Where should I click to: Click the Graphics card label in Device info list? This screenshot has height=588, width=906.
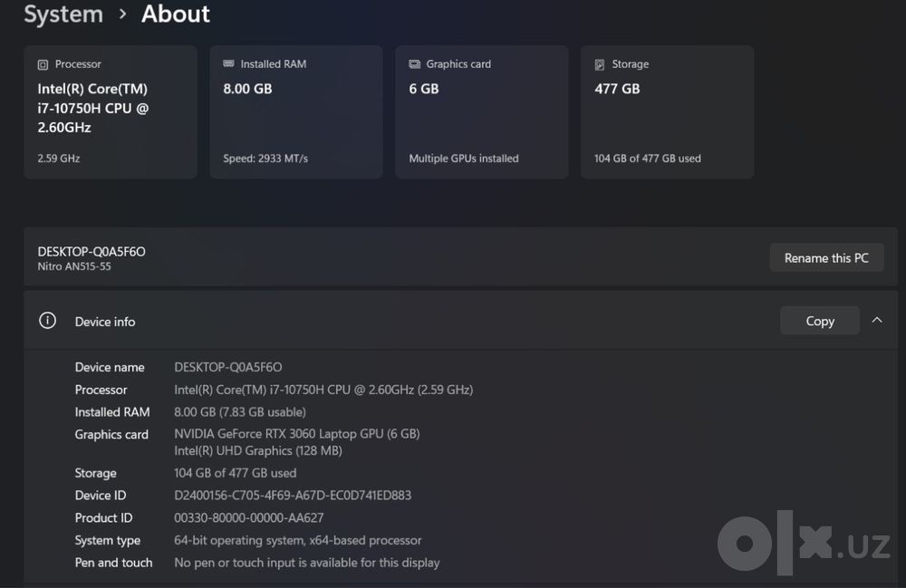(x=111, y=435)
